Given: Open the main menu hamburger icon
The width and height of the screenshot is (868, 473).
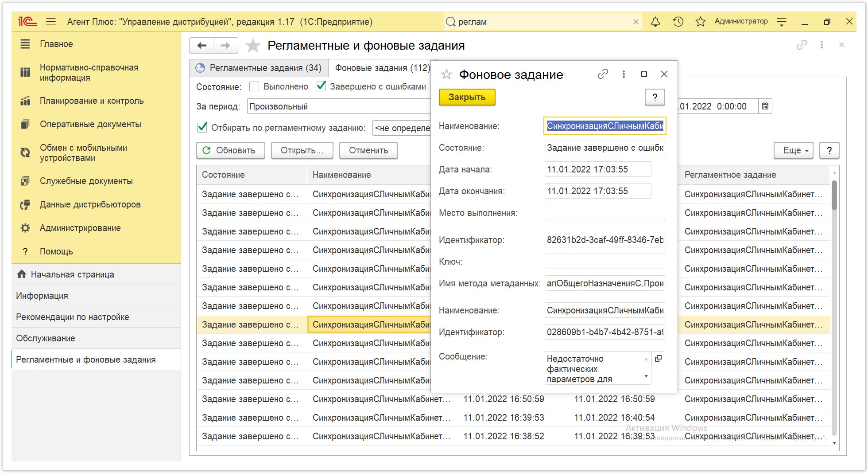Looking at the screenshot, I should 51,21.
